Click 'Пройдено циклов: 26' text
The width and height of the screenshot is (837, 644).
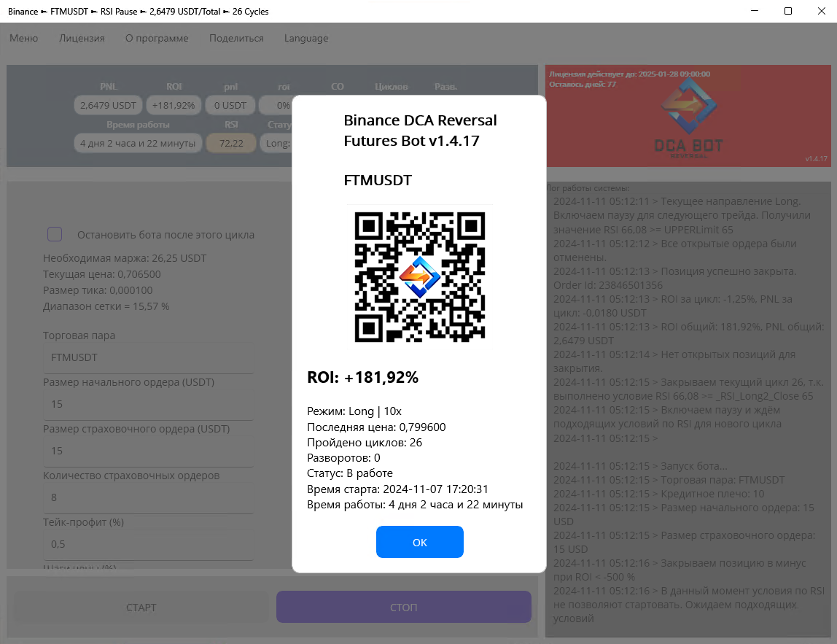pyautogui.click(x=365, y=443)
